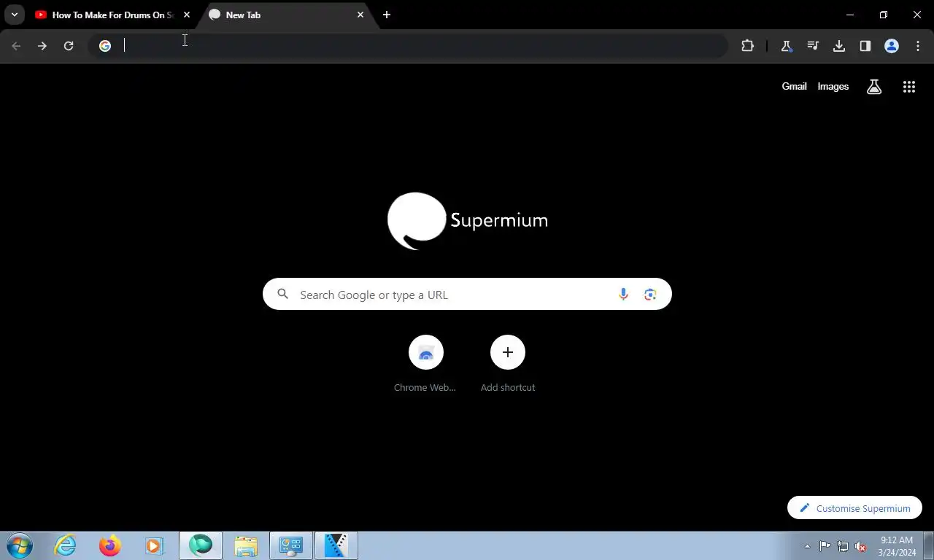Open the Google apps grid
Screen dimensions: 934x560
(909, 87)
